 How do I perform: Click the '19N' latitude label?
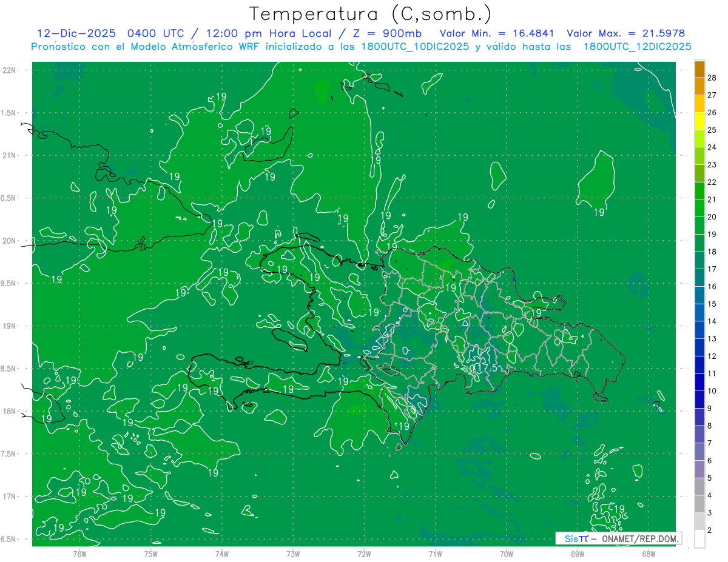click(x=9, y=326)
